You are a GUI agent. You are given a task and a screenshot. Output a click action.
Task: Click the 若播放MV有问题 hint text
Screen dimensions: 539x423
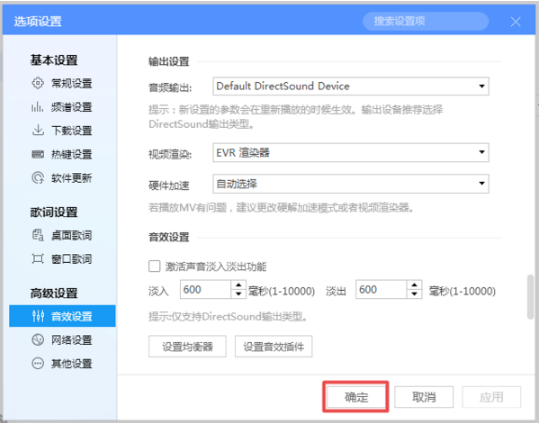point(281,208)
